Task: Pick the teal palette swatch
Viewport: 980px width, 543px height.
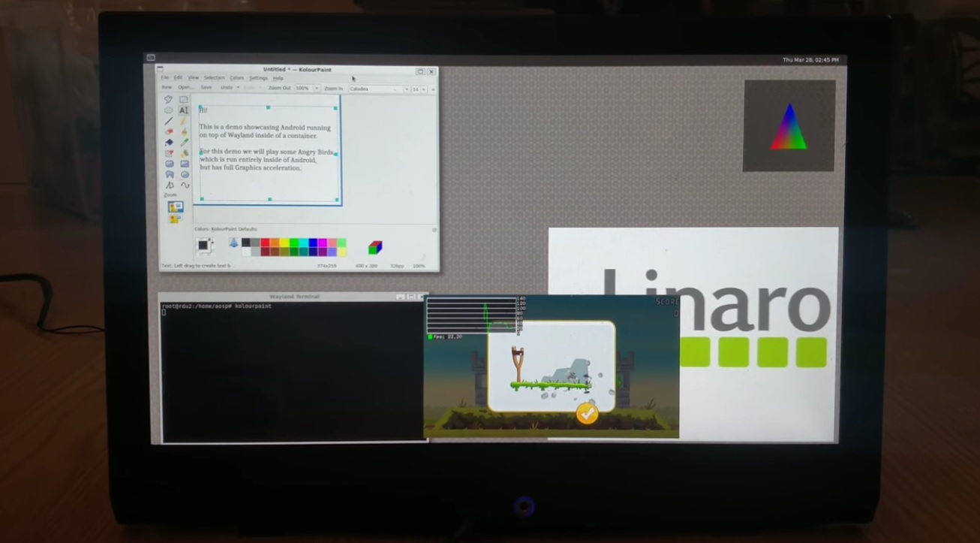Action: coord(303,252)
